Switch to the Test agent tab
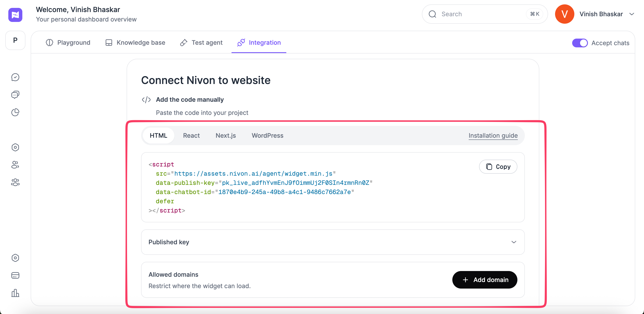The height and width of the screenshot is (314, 644). coord(201,43)
